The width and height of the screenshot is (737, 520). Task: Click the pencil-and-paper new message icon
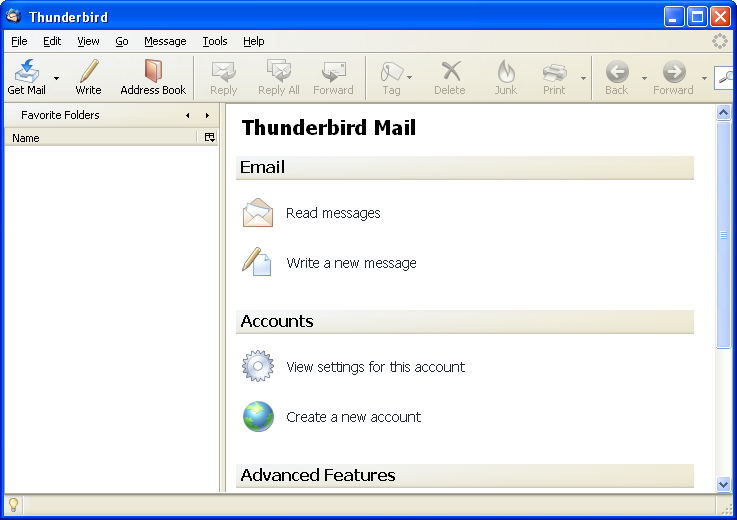[x=257, y=262]
